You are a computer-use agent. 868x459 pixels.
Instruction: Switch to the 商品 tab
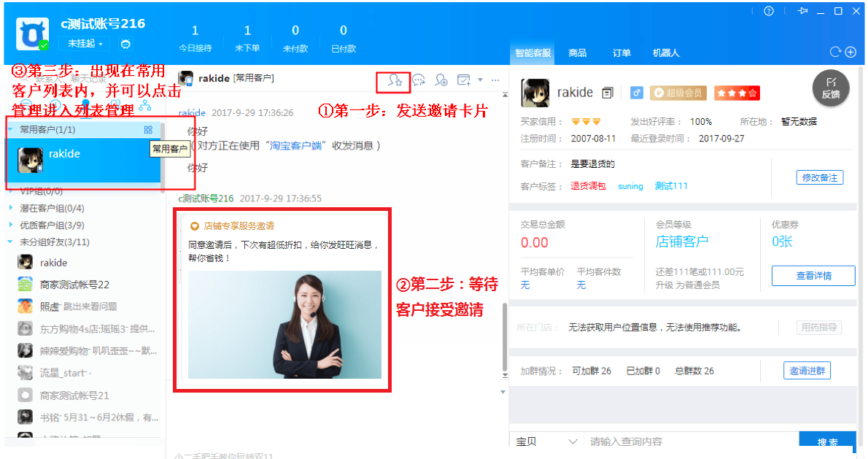click(578, 53)
